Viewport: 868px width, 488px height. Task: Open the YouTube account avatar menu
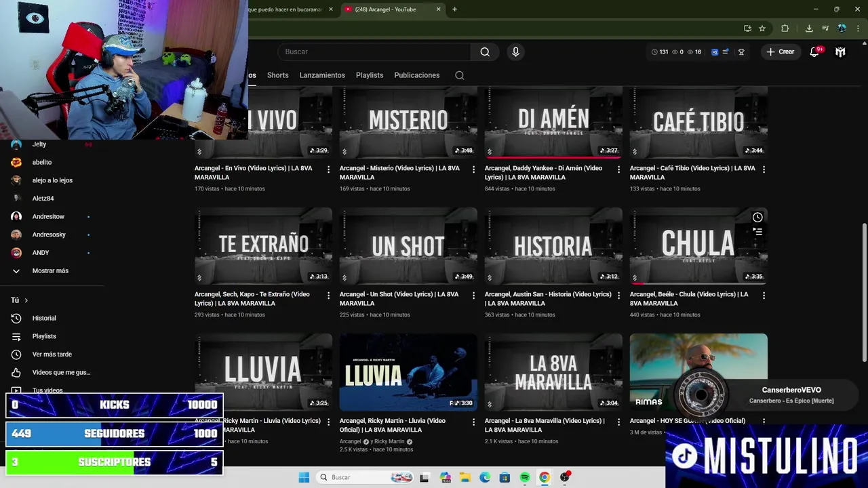(x=840, y=52)
